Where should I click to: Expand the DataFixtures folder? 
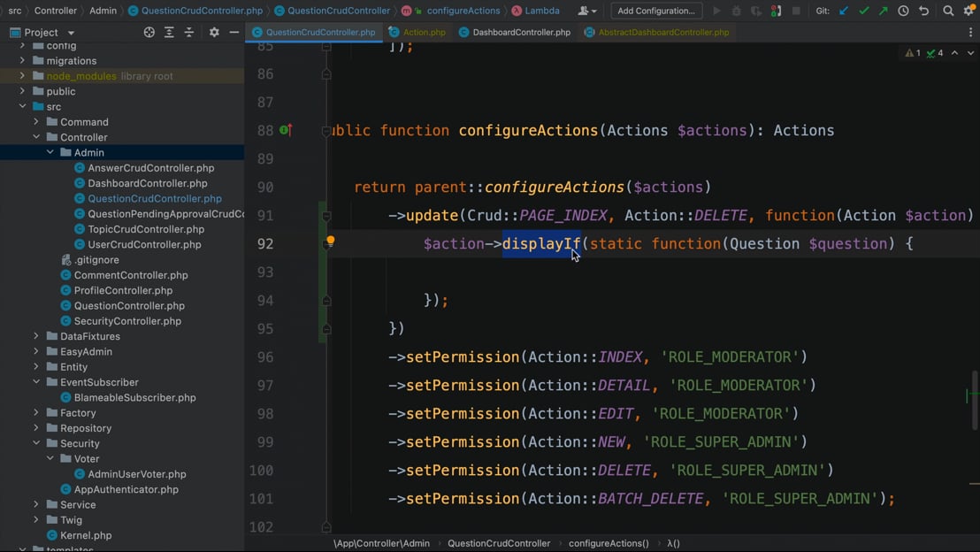(x=36, y=335)
